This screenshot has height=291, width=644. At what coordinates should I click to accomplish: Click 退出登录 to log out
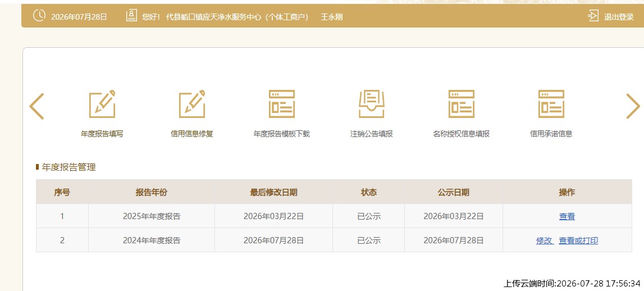[x=619, y=17]
